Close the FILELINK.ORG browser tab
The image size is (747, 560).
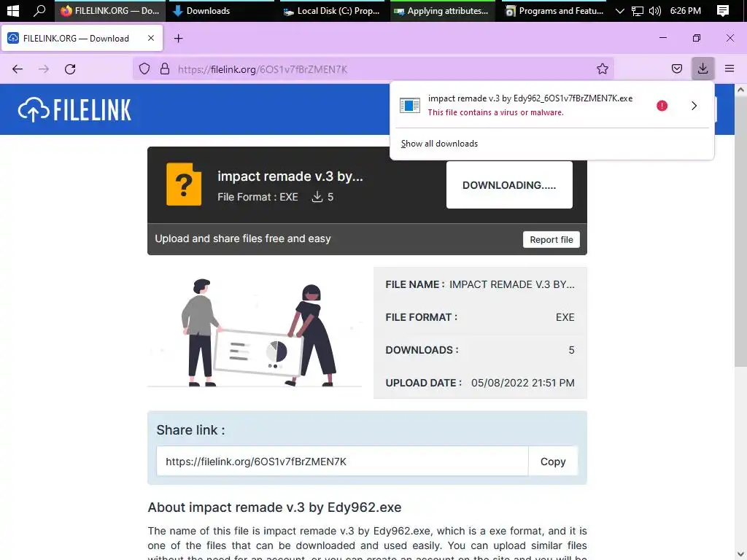(x=151, y=38)
